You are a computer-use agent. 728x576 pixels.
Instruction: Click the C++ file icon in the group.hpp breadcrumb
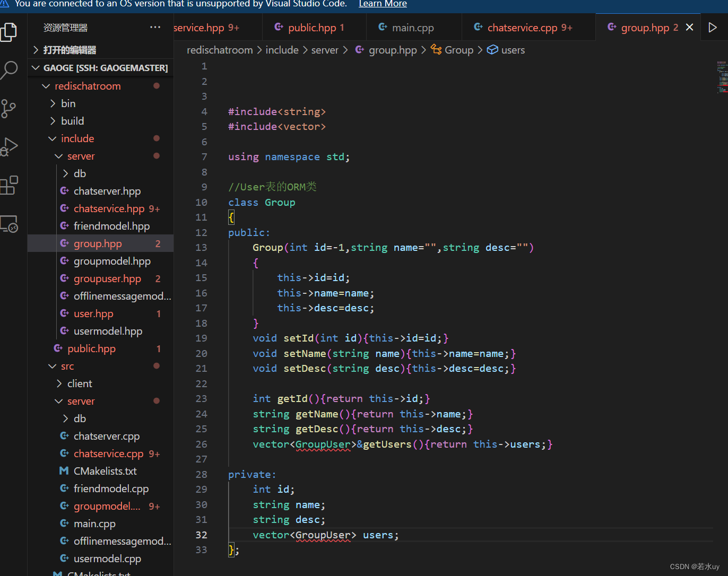pyautogui.click(x=360, y=50)
